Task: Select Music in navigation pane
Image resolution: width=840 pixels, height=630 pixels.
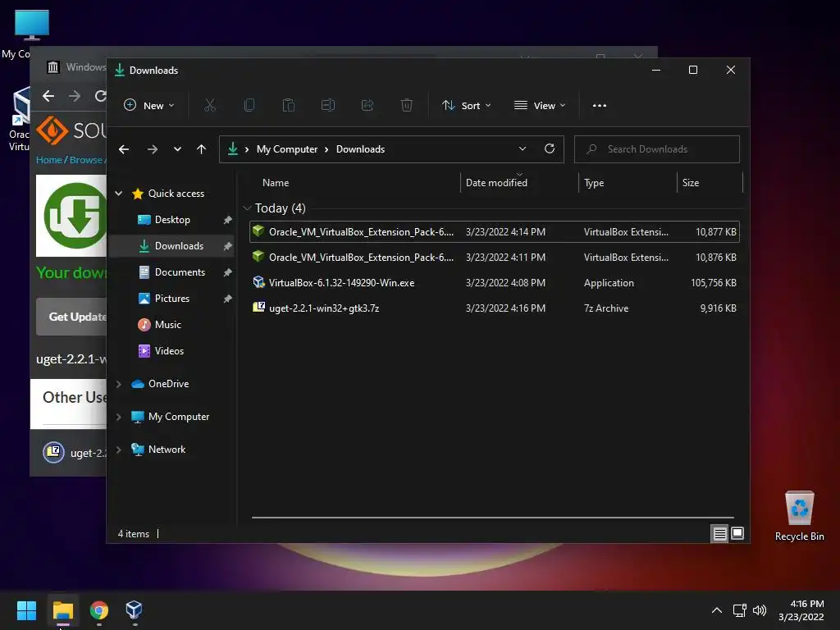Action: coord(167,325)
